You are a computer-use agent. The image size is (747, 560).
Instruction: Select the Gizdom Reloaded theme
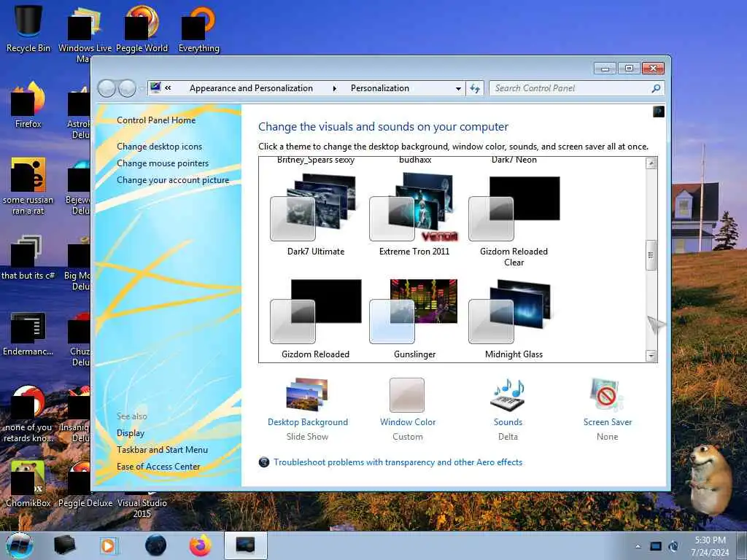(x=315, y=318)
